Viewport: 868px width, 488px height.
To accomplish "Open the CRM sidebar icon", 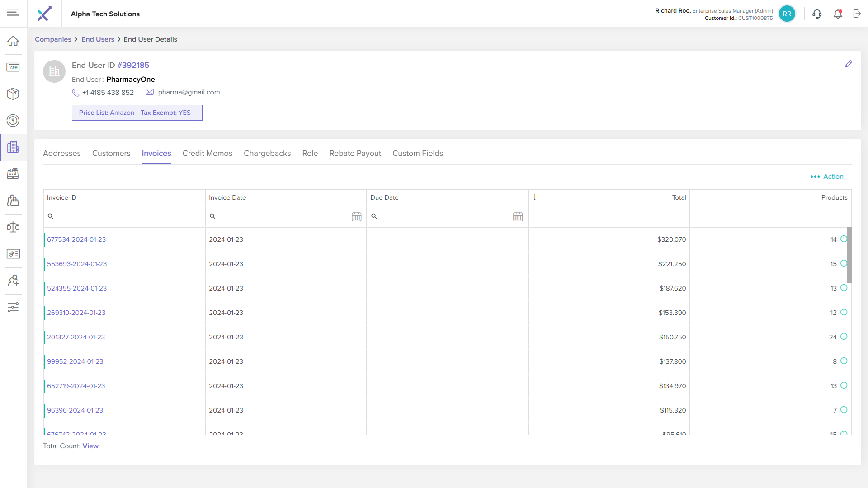I will click(13, 67).
